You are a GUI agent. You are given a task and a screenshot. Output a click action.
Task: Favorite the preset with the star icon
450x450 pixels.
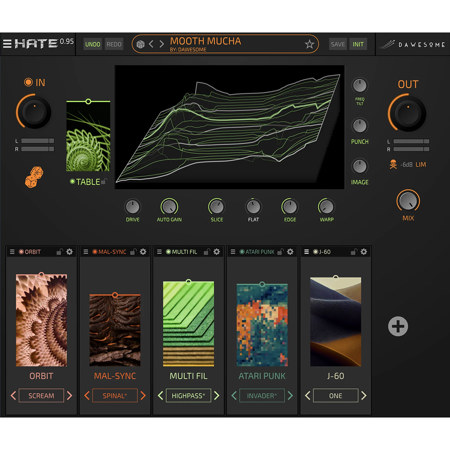(x=309, y=44)
